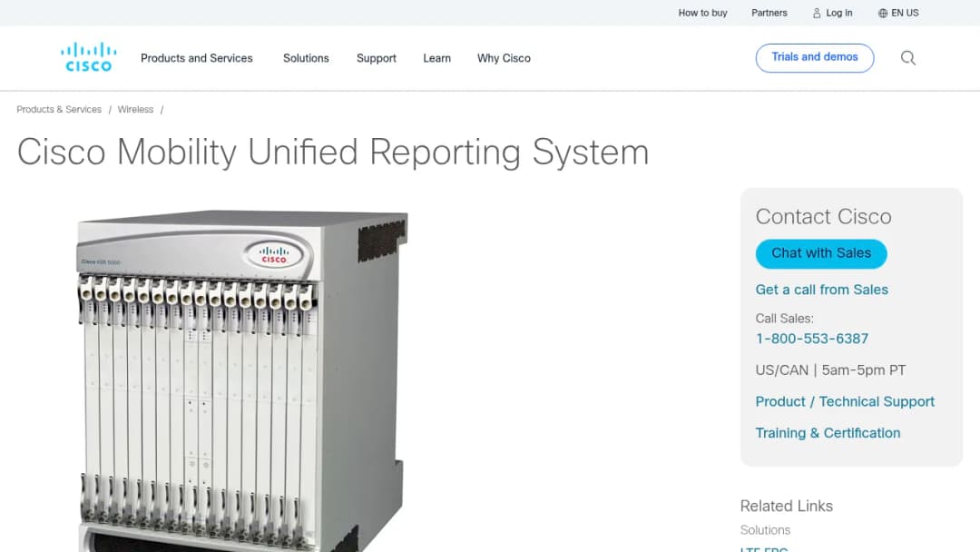Click the Call Sales: label
980x552 pixels.
tap(784, 318)
